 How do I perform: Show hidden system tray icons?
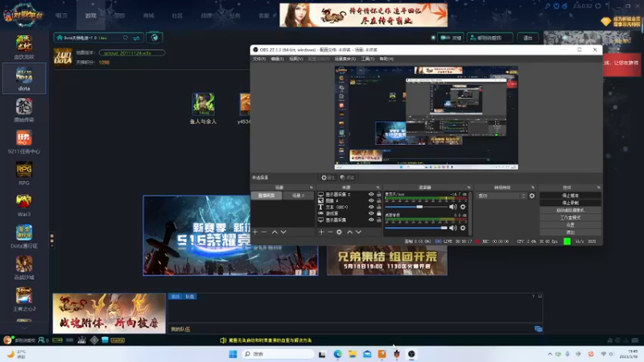(x=550, y=354)
